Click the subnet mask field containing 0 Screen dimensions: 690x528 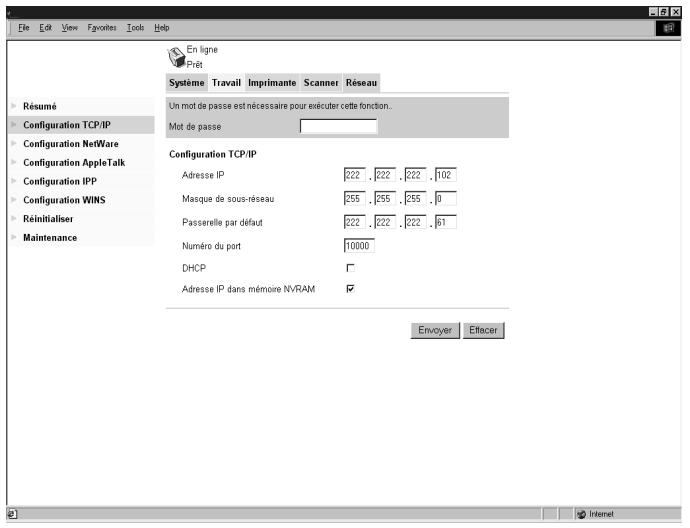(446, 198)
